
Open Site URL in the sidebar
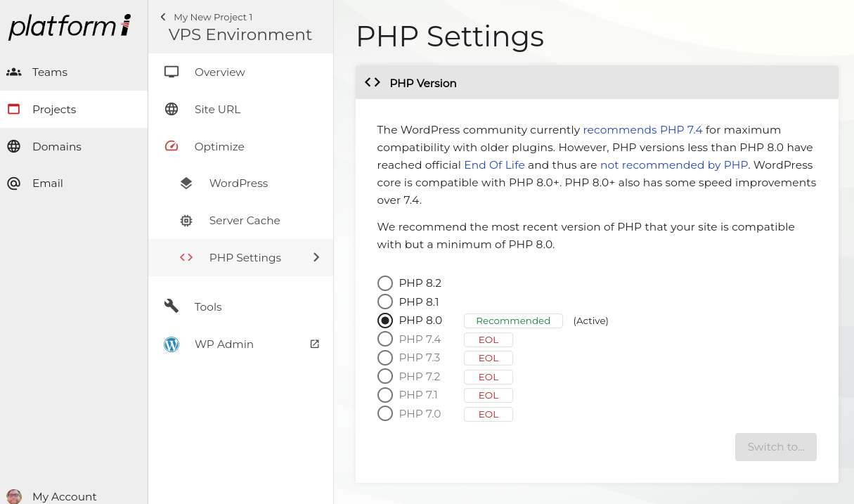217,109
